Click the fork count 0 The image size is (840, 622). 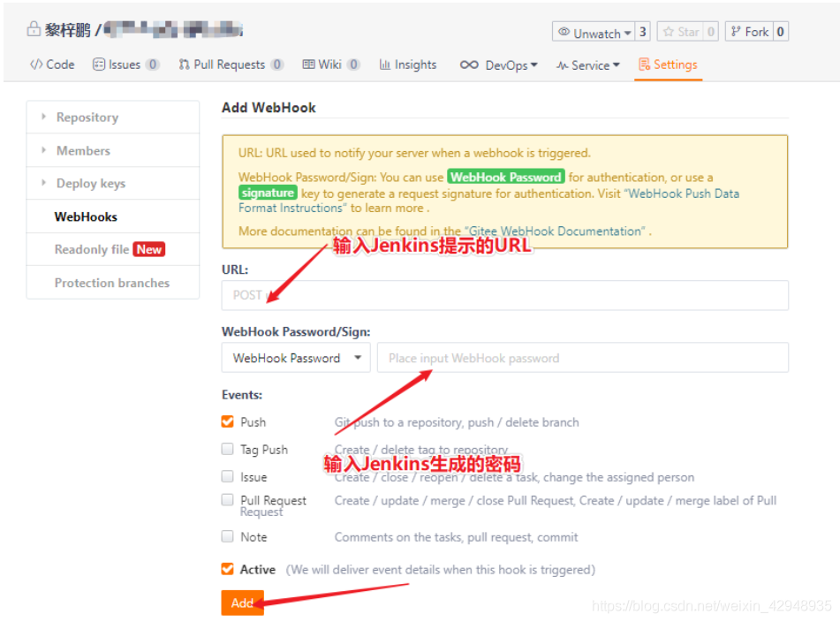pyautogui.click(x=781, y=32)
